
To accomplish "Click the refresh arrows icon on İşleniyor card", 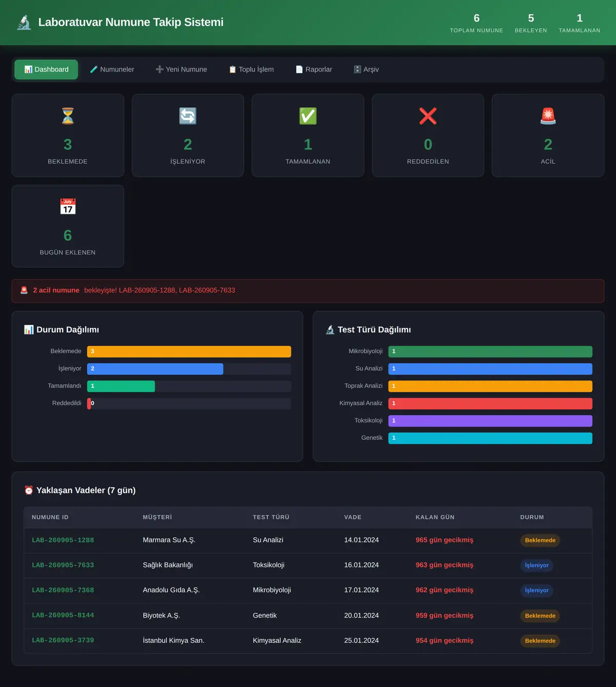I will tap(188, 116).
